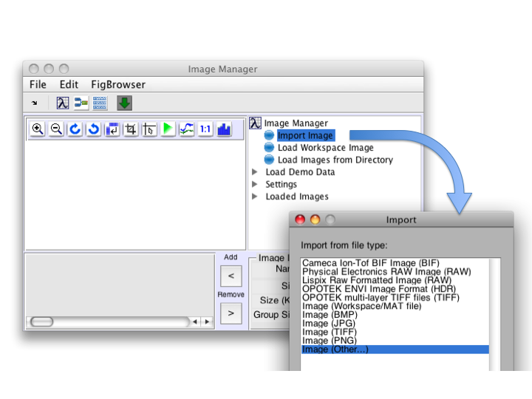
Task: Open the blue histogram icon
Action: 223,129
